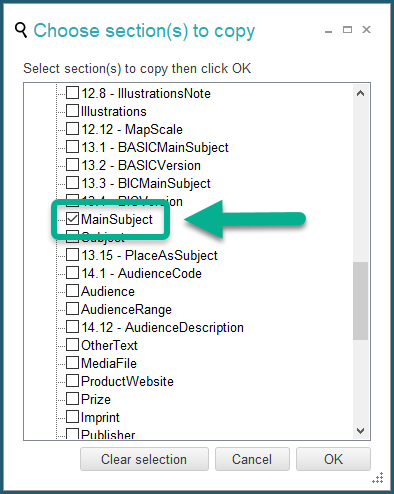Click the magnifier icon beside dialog title
The width and height of the screenshot is (394, 494).
[21, 30]
